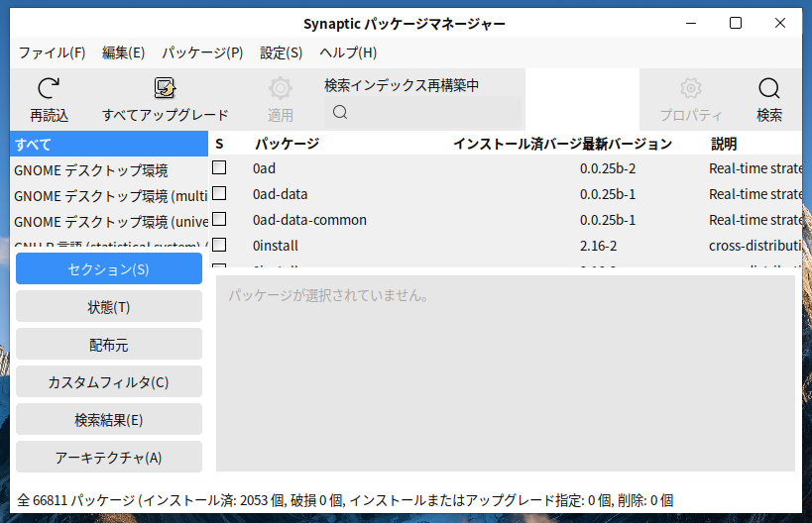The height and width of the screenshot is (523, 812).
Task: Select GNOME デスクトップ環境 (unive section
Action: (109, 222)
